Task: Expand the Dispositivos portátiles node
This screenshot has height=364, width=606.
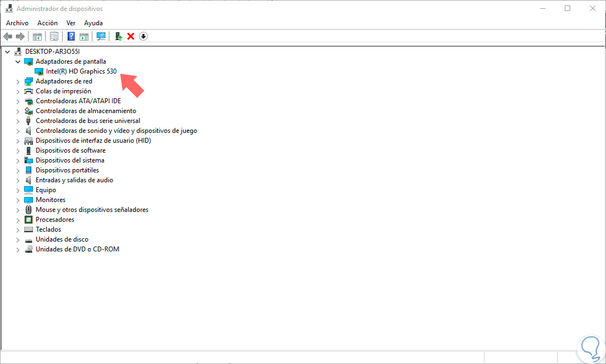Action: click(18, 171)
